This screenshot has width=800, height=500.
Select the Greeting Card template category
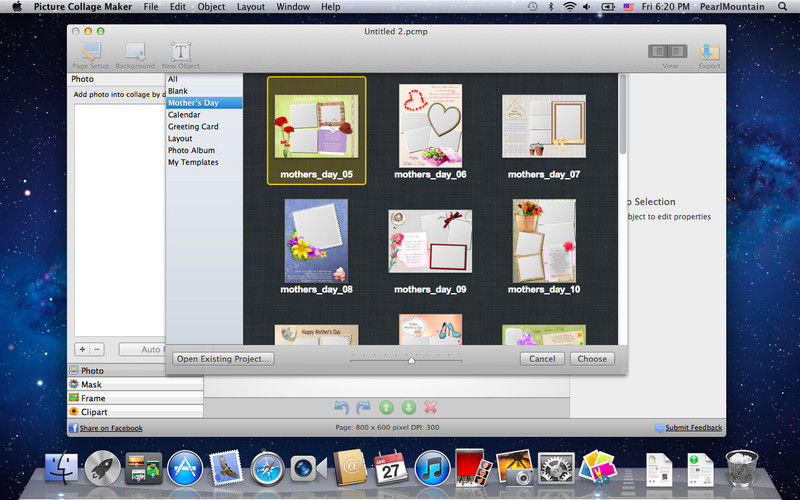(x=193, y=127)
